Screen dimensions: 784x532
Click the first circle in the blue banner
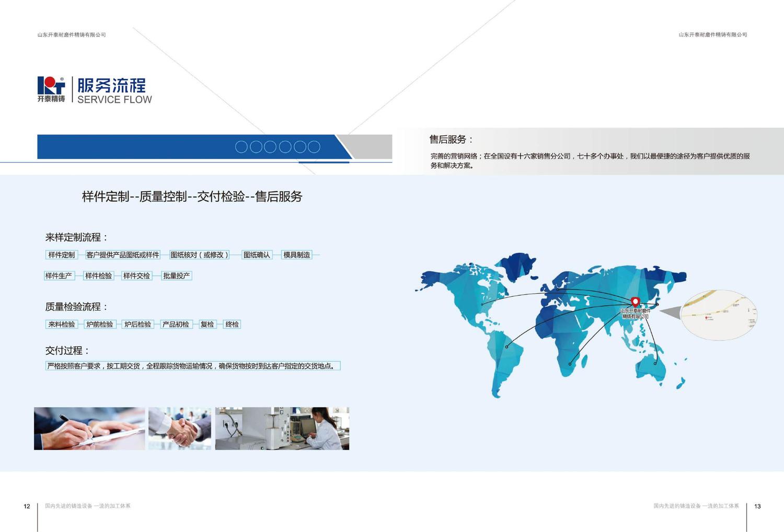pos(241,147)
